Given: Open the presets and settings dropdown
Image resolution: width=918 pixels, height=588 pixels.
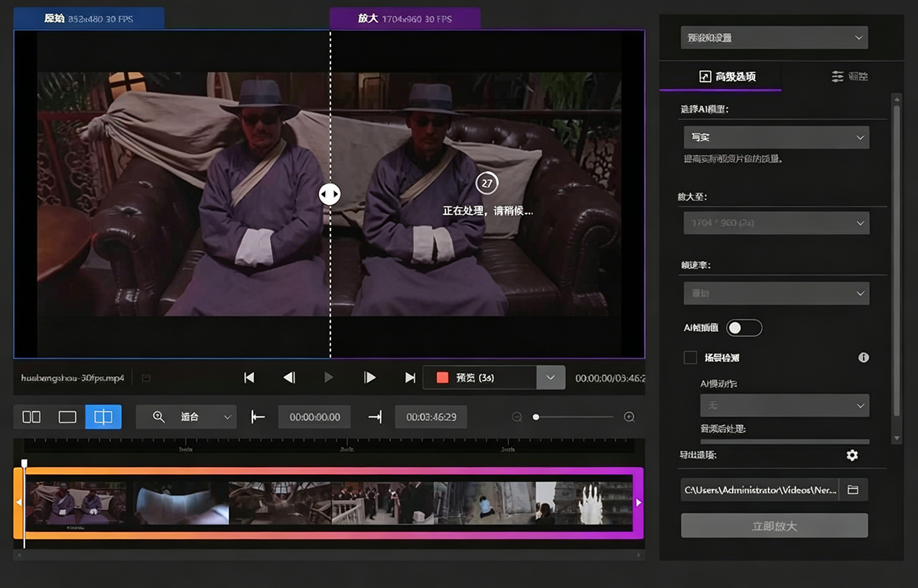Looking at the screenshot, I should 774,37.
